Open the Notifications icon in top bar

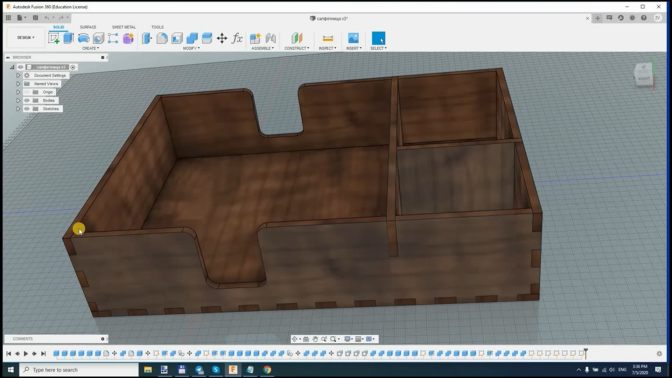pos(632,18)
